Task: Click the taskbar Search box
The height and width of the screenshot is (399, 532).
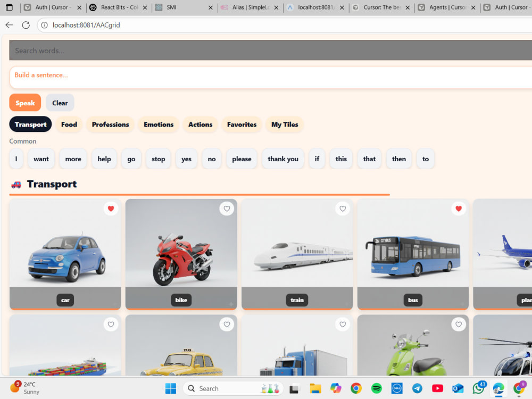Action: tap(233, 388)
